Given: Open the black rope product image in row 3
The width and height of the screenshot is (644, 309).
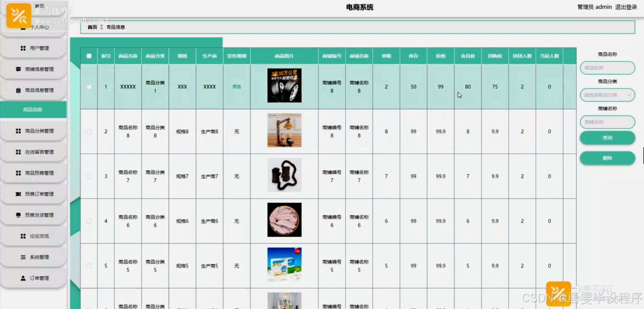Looking at the screenshot, I should tap(284, 175).
